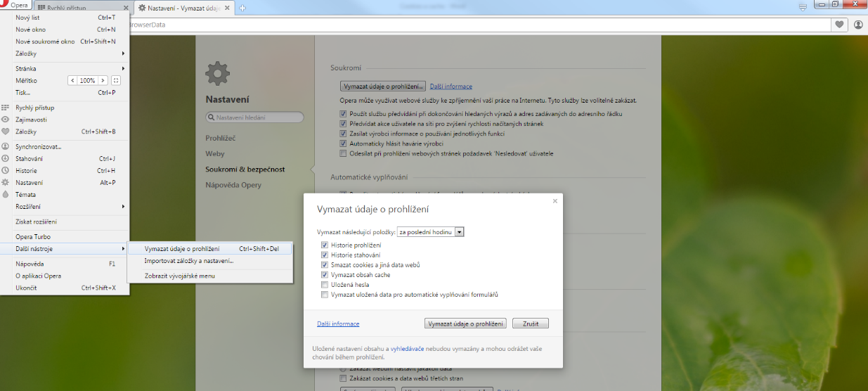The image size is (868, 391).
Task: Check Vymazat uložená data pro automatické vyplňování
Action: click(325, 295)
